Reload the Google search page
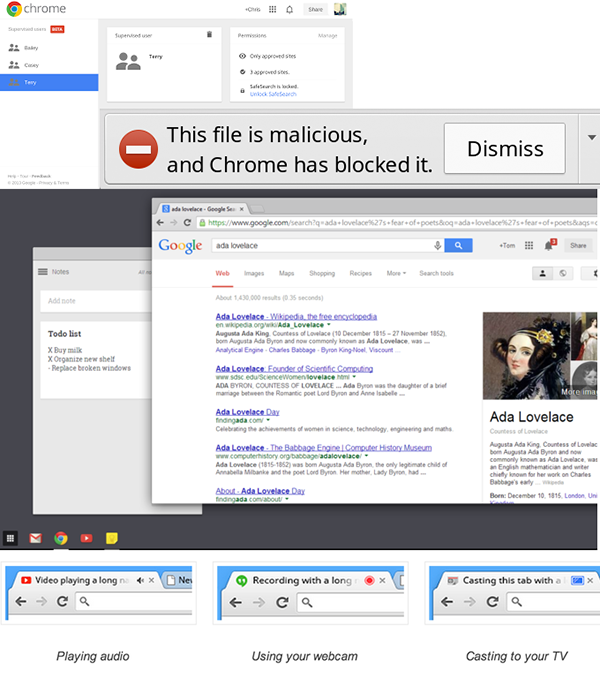Viewport: 600px width, 679px height. coord(187,223)
